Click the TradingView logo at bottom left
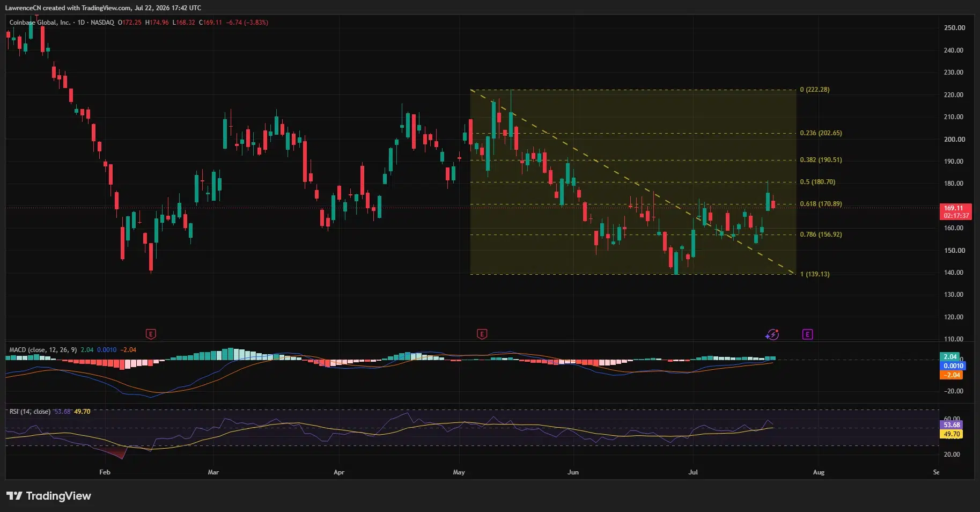980x512 pixels. pos(49,496)
